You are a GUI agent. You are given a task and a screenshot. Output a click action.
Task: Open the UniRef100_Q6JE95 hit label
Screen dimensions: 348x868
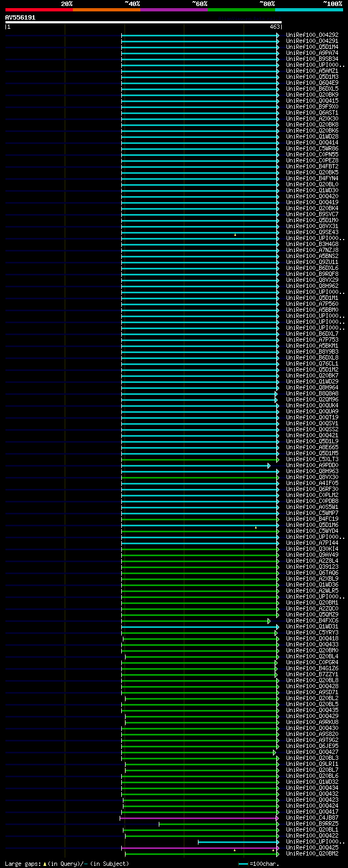tap(312, 746)
